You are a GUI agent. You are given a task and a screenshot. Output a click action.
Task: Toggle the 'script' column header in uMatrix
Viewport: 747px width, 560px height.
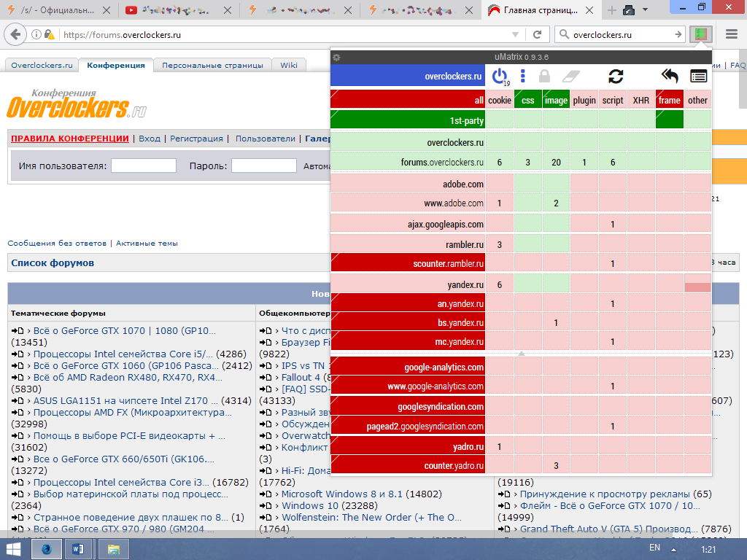pos(613,100)
